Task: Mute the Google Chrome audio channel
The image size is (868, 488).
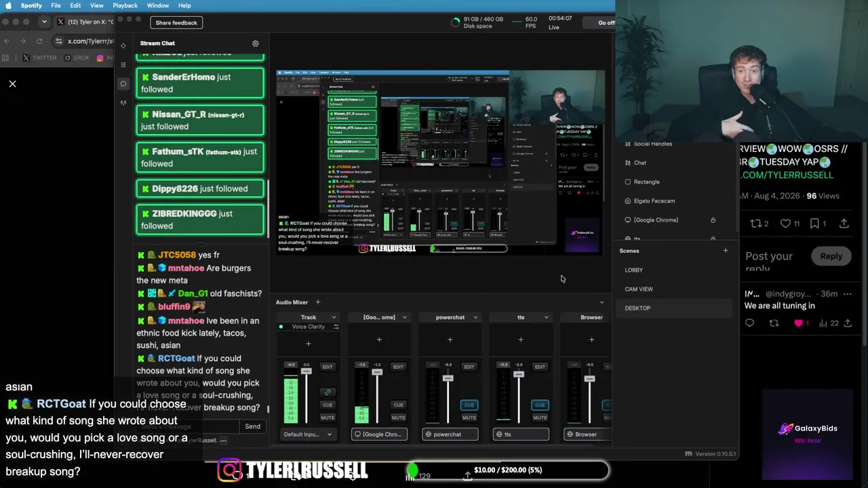Action: 398,418
